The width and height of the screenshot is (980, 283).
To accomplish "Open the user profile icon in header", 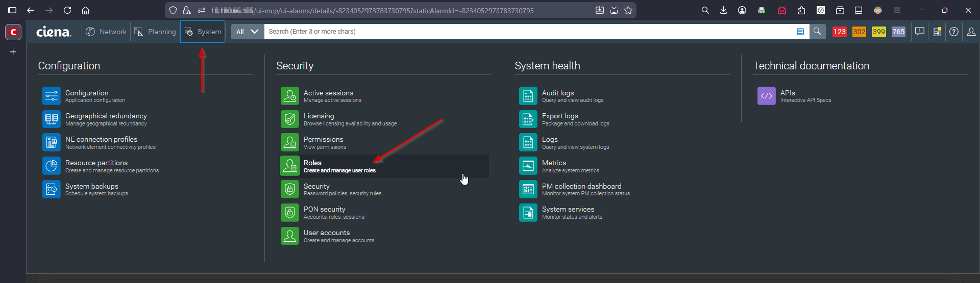I will coord(971,32).
